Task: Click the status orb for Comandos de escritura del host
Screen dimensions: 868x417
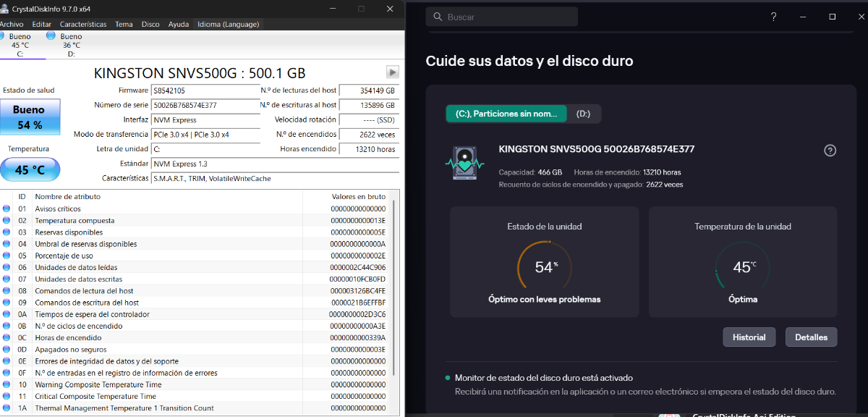Action: (7, 302)
